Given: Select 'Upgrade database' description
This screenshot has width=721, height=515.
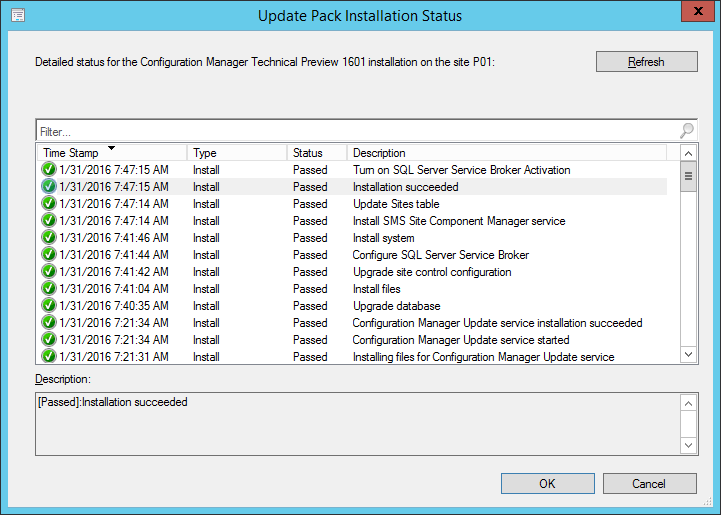Looking at the screenshot, I should pyautogui.click(x=396, y=306).
